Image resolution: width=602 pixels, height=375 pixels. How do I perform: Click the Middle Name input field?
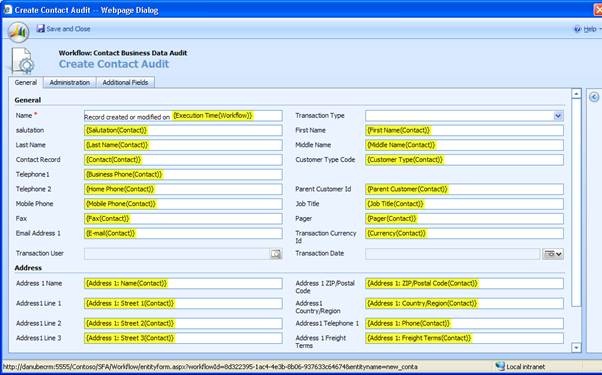tap(464, 145)
